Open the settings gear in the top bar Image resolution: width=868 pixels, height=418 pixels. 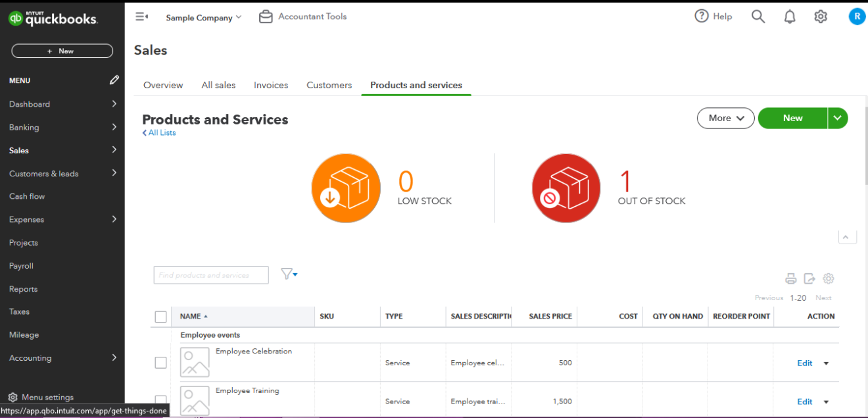tap(820, 16)
